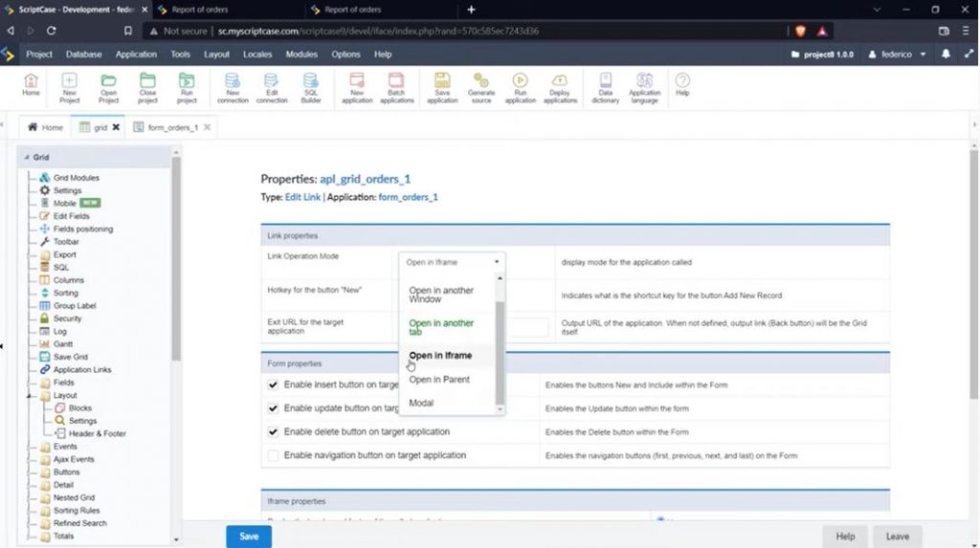
Task: Select Open in Parent option
Action: [439, 380]
